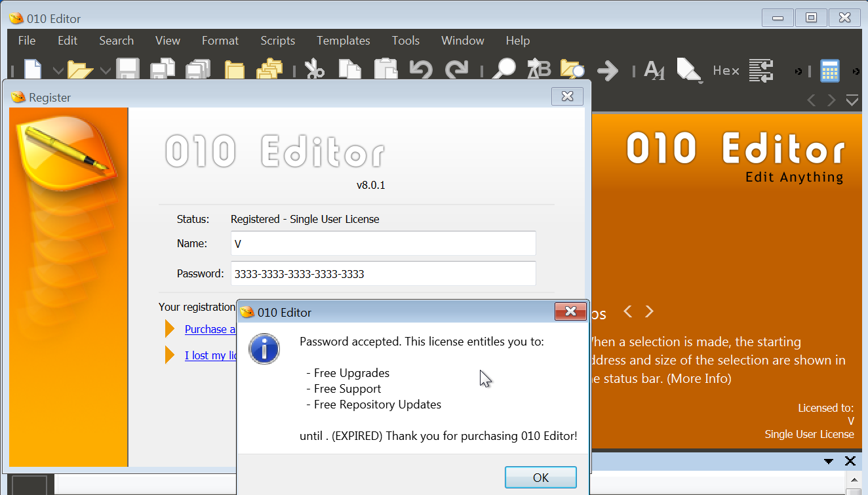Click the Cut scissors icon

[315, 69]
